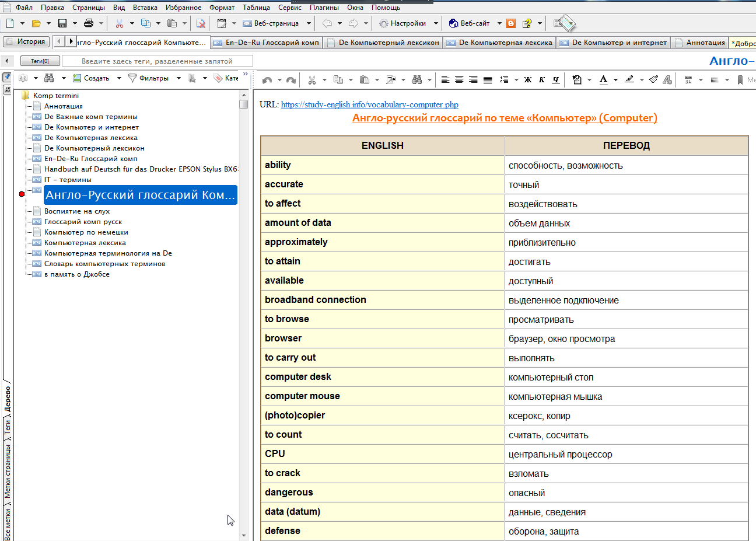Screen dimensions: 756x541
Task: Click the Cut scissors in the main toolbar
Action: [x=120, y=23]
